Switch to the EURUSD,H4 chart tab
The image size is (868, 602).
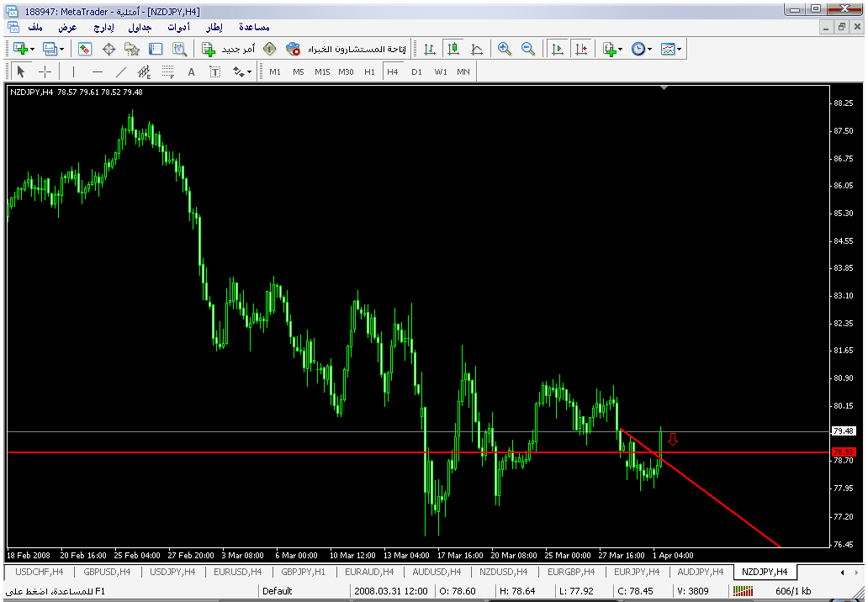(238, 573)
